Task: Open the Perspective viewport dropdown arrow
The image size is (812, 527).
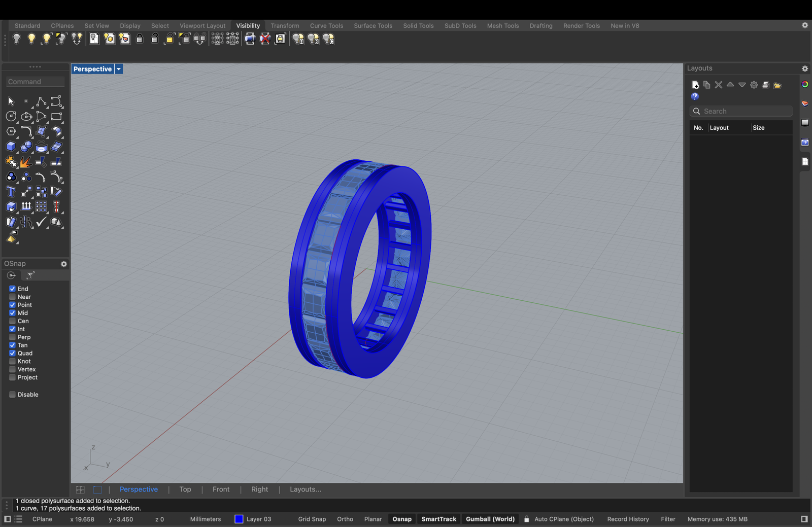Action: pyautogui.click(x=119, y=69)
